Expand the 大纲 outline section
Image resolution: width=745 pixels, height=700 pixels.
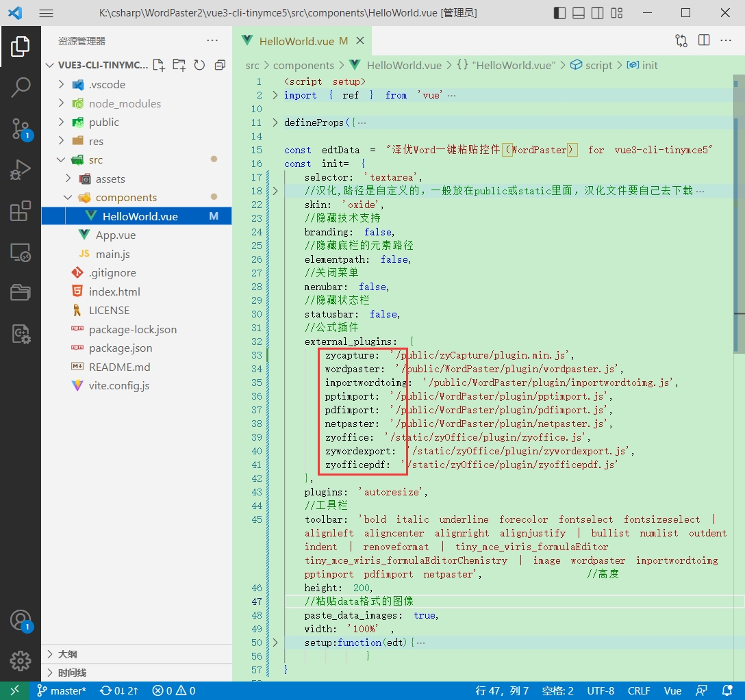67,653
